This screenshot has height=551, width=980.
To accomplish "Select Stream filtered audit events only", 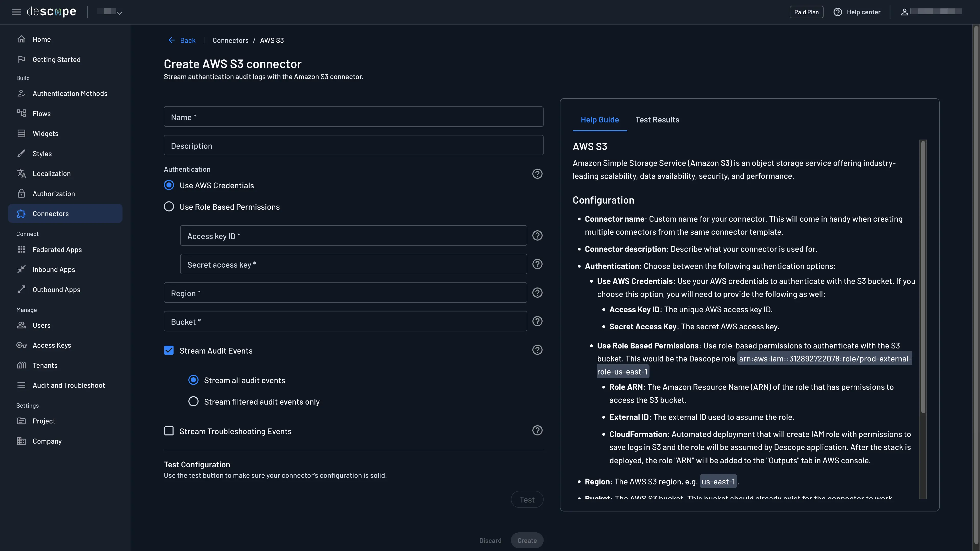I will pos(194,401).
